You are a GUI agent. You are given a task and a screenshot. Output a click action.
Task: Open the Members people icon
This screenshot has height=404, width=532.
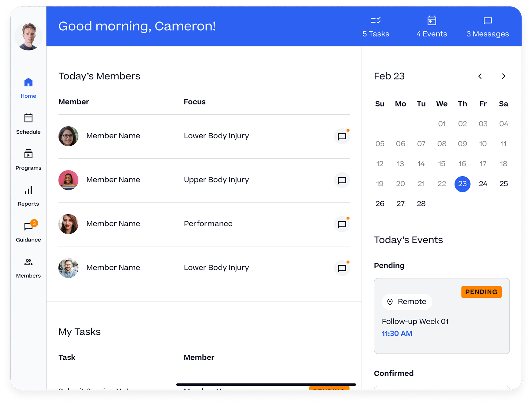pyautogui.click(x=28, y=262)
